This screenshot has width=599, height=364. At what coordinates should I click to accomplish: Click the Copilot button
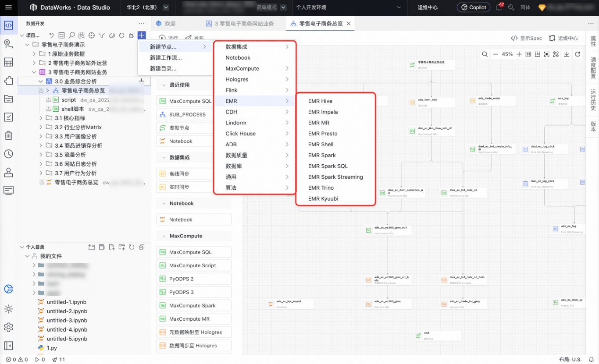[x=473, y=7]
